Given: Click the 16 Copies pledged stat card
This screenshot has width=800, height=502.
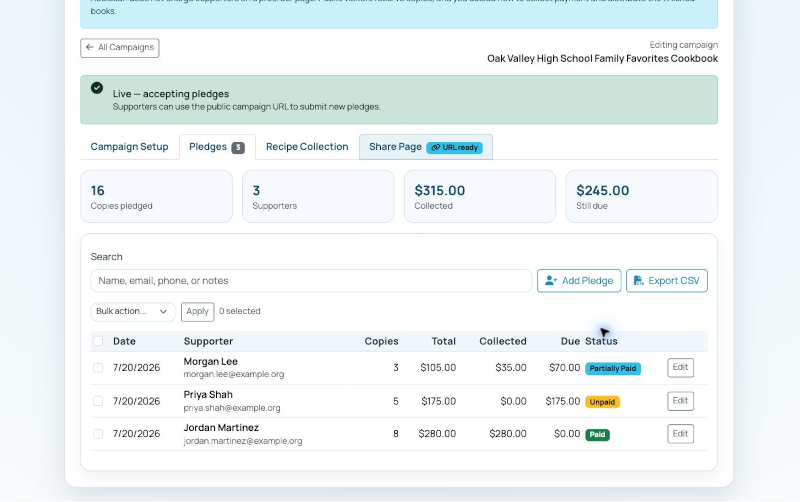Looking at the screenshot, I should click(x=157, y=196).
